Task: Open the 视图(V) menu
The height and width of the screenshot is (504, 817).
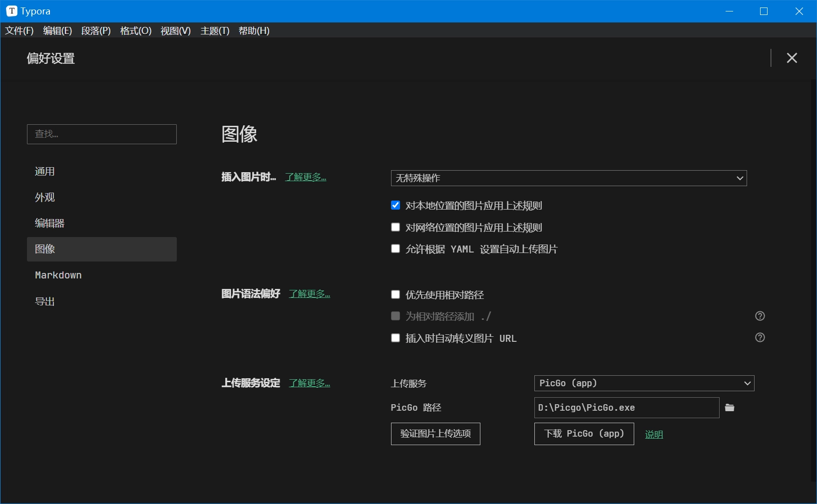Action: (176, 31)
